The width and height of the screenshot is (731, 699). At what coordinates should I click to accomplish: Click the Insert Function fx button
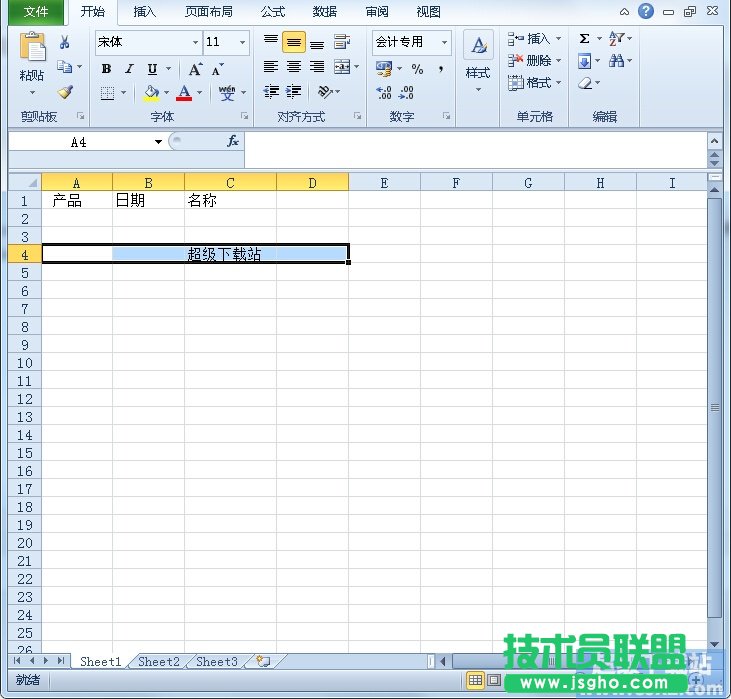tap(233, 141)
